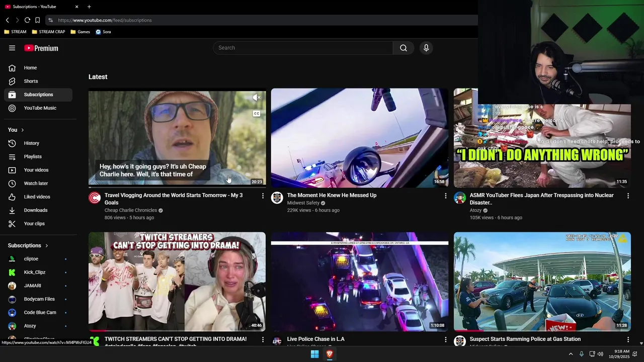
Task: Click Brave browser taskbar icon
Action: (x=330, y=354)
